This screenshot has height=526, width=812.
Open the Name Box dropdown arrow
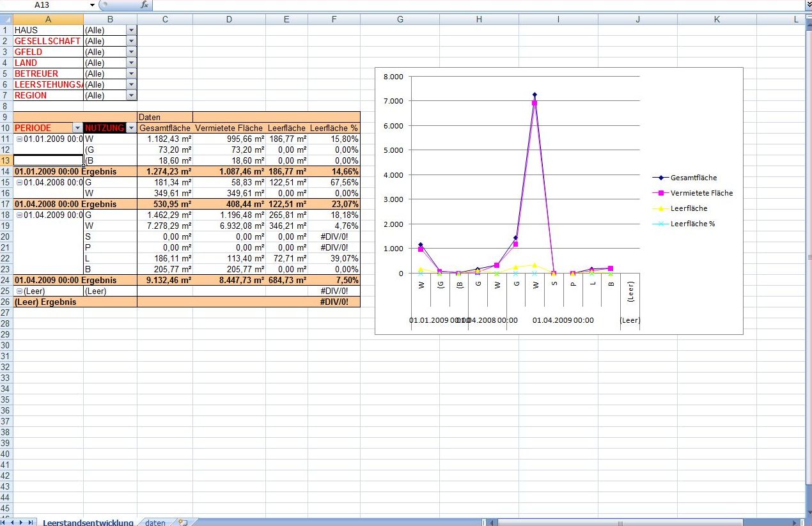coord(92,5)
